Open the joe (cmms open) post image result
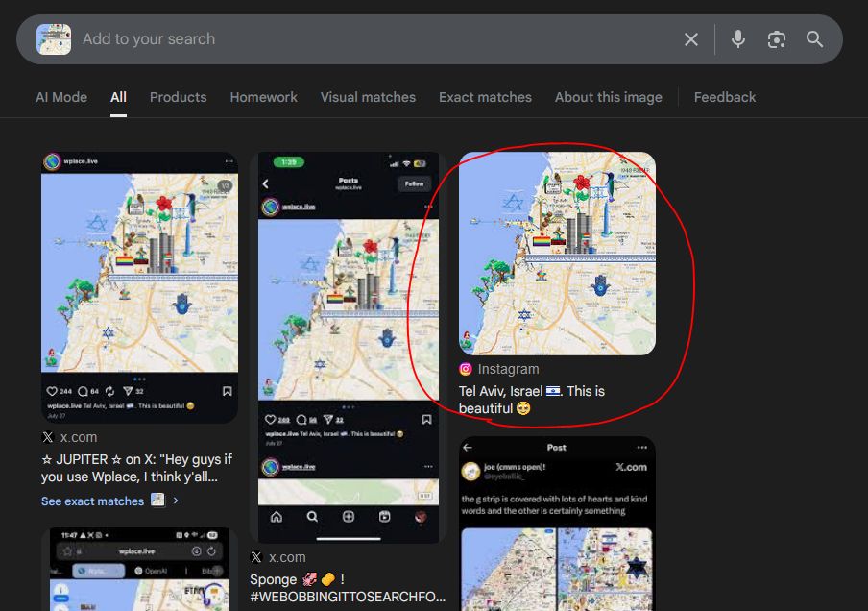 (557, 524)
